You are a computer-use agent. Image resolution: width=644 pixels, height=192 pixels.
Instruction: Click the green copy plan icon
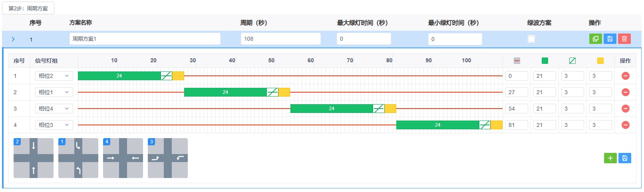pos(595,39)
